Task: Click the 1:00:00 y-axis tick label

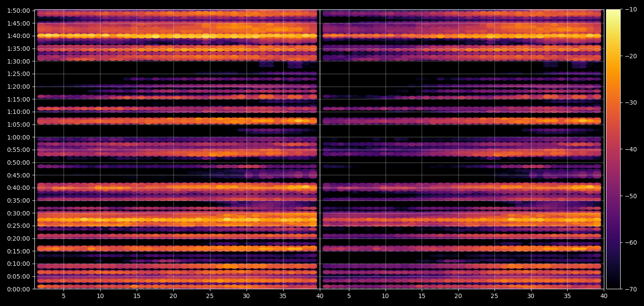Action: [x=19, y=137]
